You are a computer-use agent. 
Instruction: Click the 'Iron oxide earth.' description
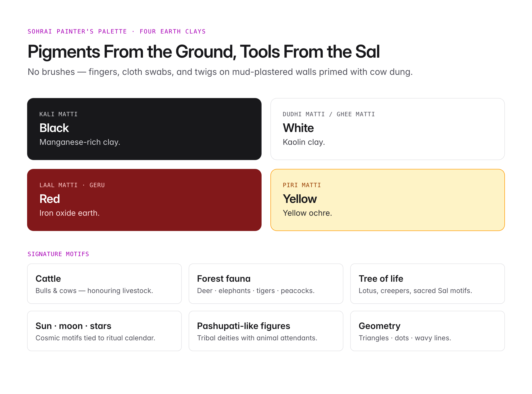(69, 213)
